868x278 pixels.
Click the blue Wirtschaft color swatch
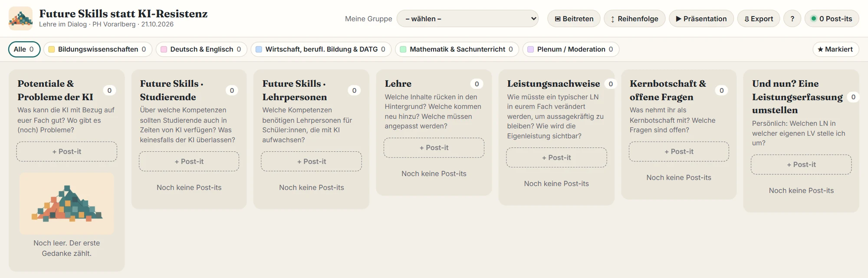pos(259,49)
